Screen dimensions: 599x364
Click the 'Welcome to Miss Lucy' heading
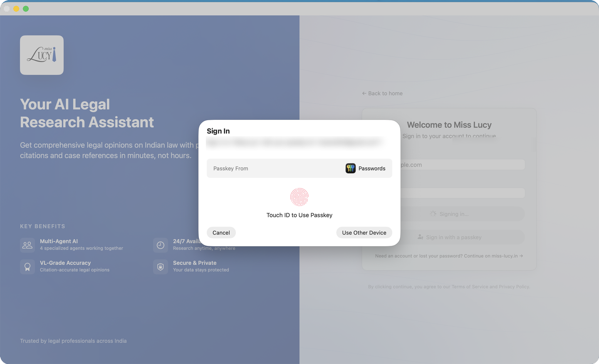pos(449,125)
